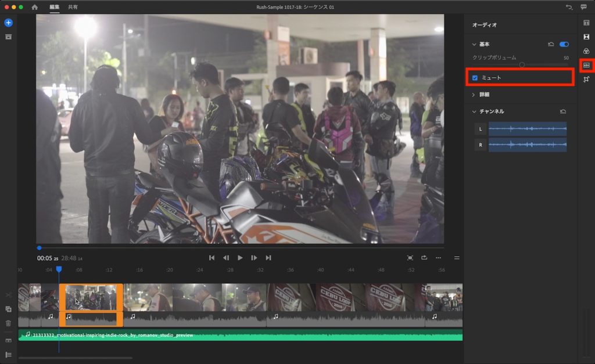
Task: Collapse the 基本 section chevron
Action: pyautogui.click(x=474, y=44)
